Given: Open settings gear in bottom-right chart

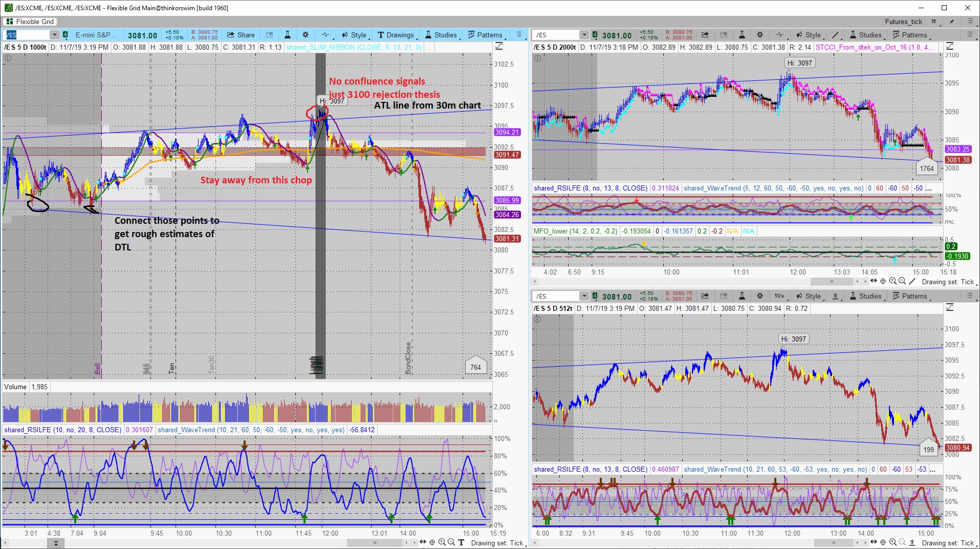Looking at the screenshot, I should click(x=760, y=296).
